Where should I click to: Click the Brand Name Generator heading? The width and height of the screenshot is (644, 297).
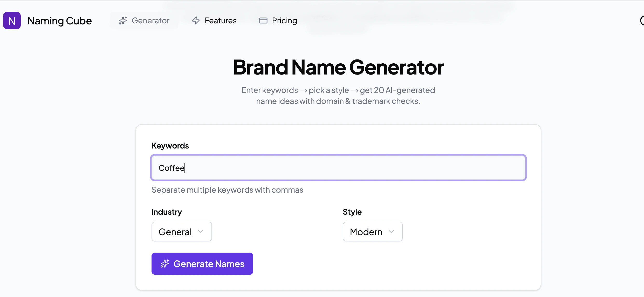tap(338, 67)
